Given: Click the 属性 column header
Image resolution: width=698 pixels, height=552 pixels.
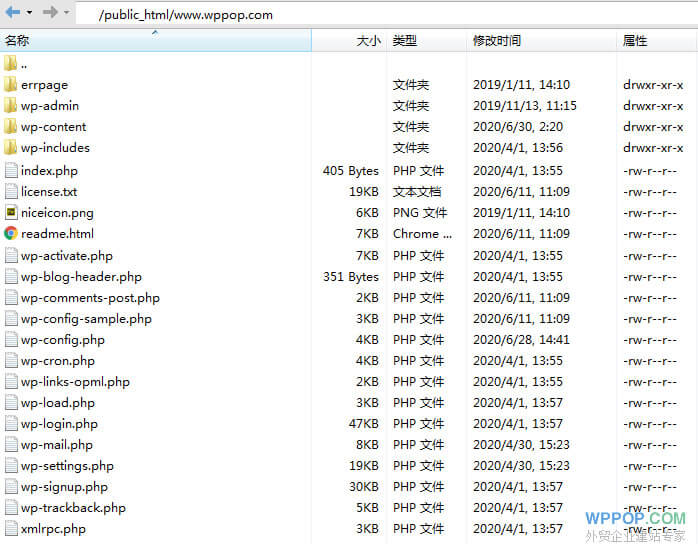Looking at the screenshot, I should pyautogui.click(x=635, y=41).
